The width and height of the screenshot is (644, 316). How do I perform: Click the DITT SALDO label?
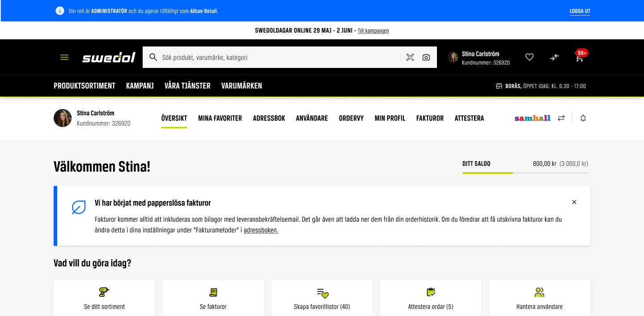(476, 164)
